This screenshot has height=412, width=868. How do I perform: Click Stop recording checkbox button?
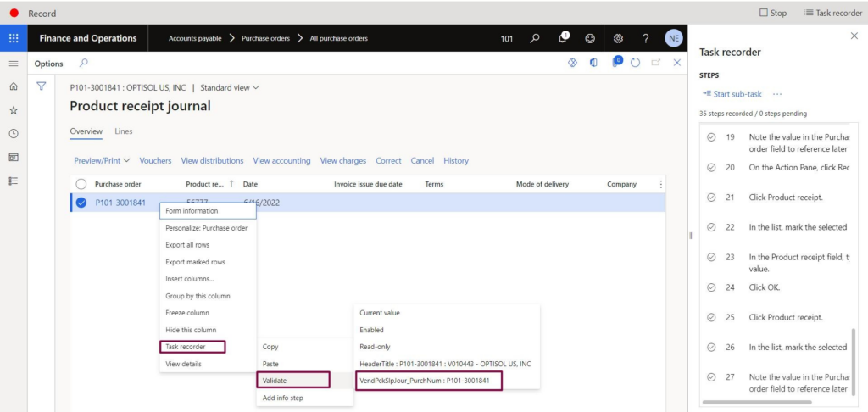tap(773, 13)
